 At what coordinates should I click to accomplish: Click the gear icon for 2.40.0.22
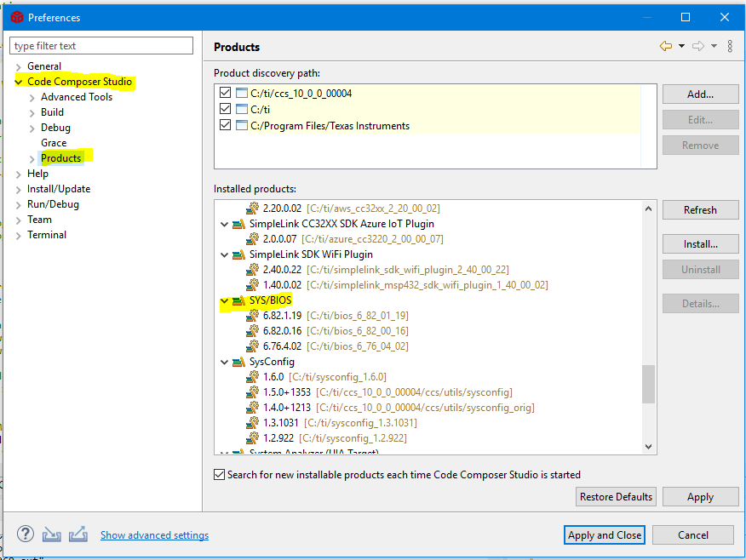253,270
